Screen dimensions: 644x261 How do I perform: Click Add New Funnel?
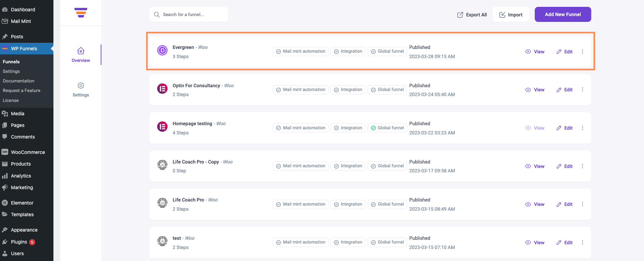click(563, 14)
